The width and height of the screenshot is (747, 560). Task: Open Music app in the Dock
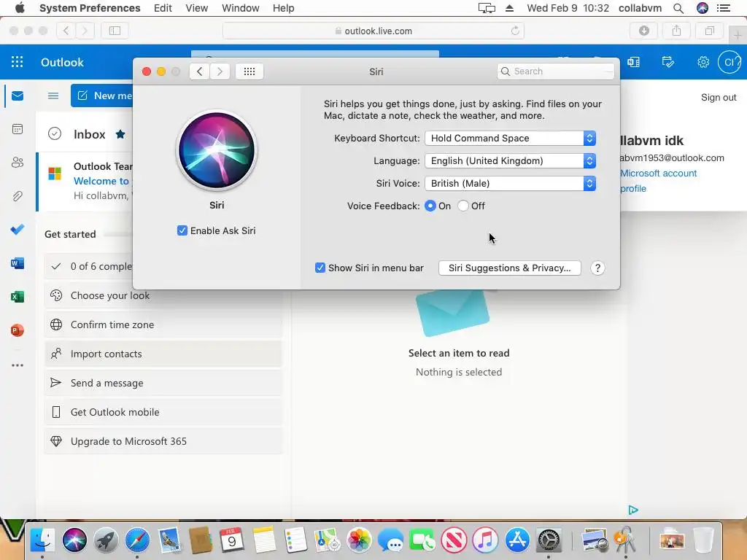click(x=485, y=540)
